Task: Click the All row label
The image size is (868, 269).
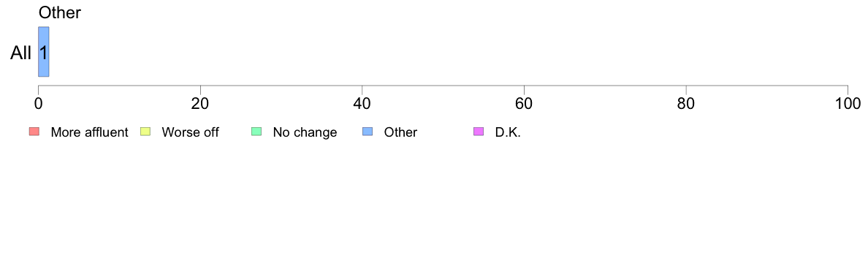Action: coord(20,53)
